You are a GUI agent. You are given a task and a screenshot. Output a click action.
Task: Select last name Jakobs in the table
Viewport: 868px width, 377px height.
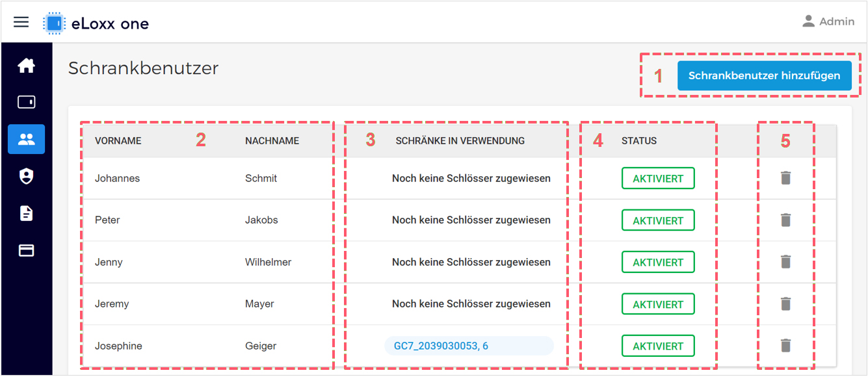point(261,220)
